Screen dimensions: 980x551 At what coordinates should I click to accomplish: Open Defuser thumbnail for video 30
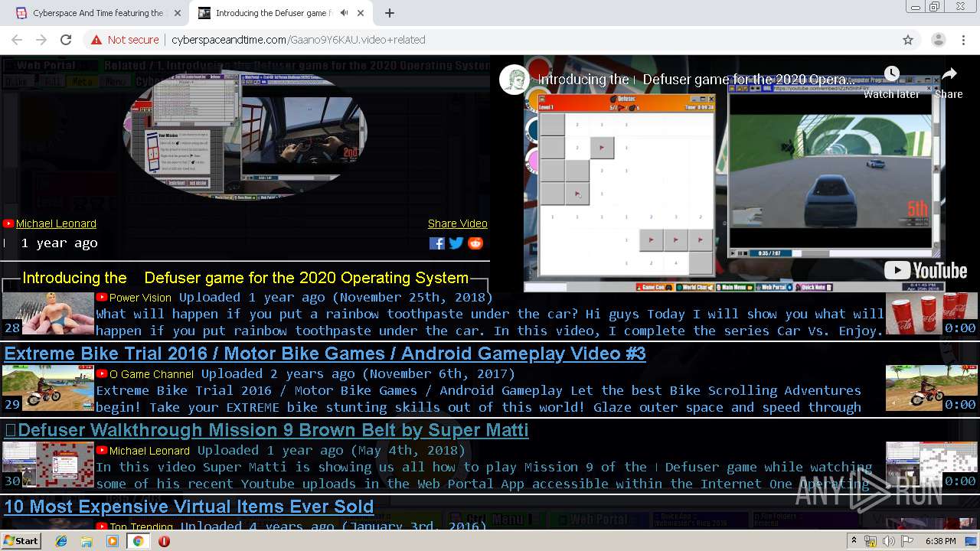pos(48,465)
